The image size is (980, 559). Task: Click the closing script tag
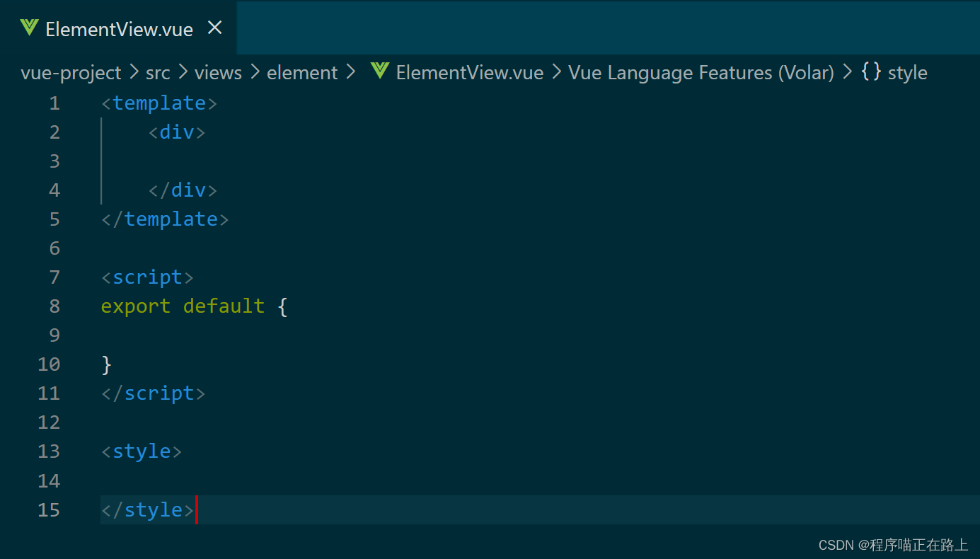154,393
